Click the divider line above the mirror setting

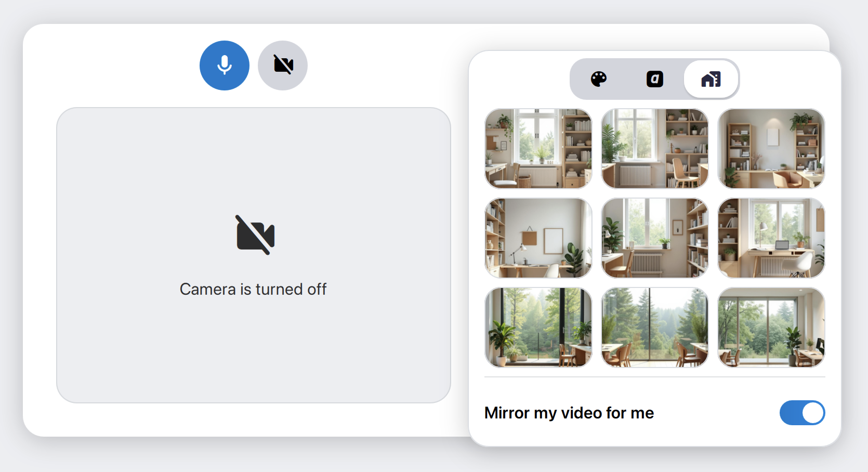[655, 377]
